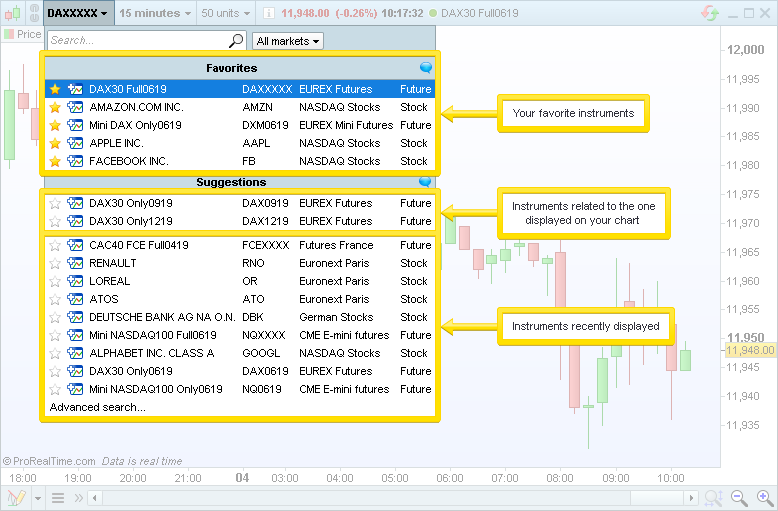The image size is (778, 511).
Task: Remove the AMAZON.COM INC. favorite star
Action: click(55, 107)
